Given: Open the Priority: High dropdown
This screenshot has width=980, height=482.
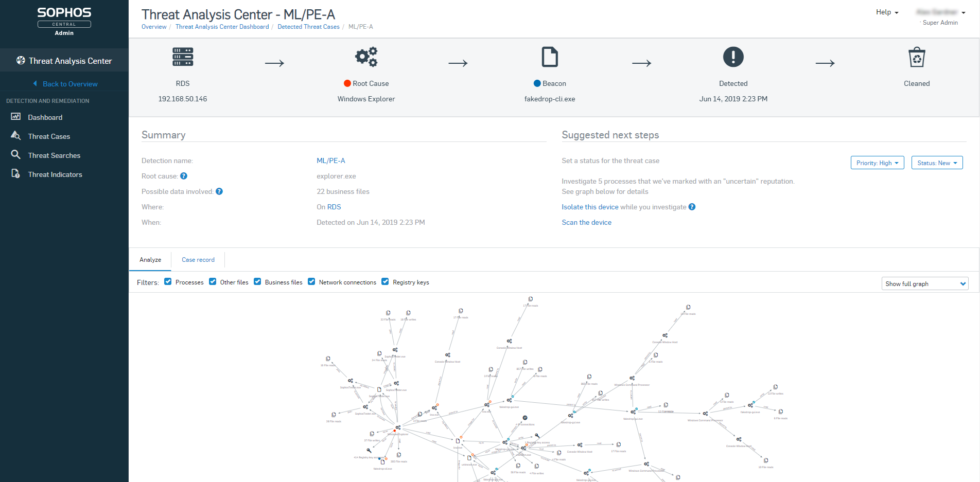Looking at the screenshot, I should tap(877, 163).
